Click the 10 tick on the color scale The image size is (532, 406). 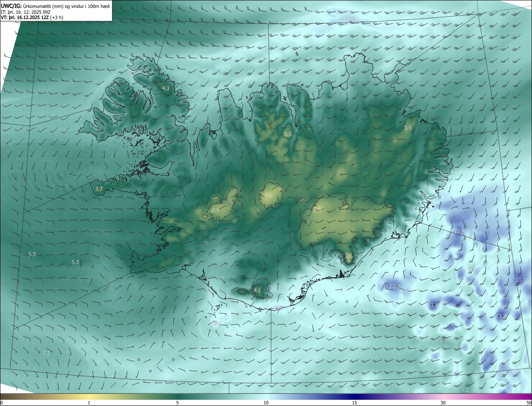(266, 403)
